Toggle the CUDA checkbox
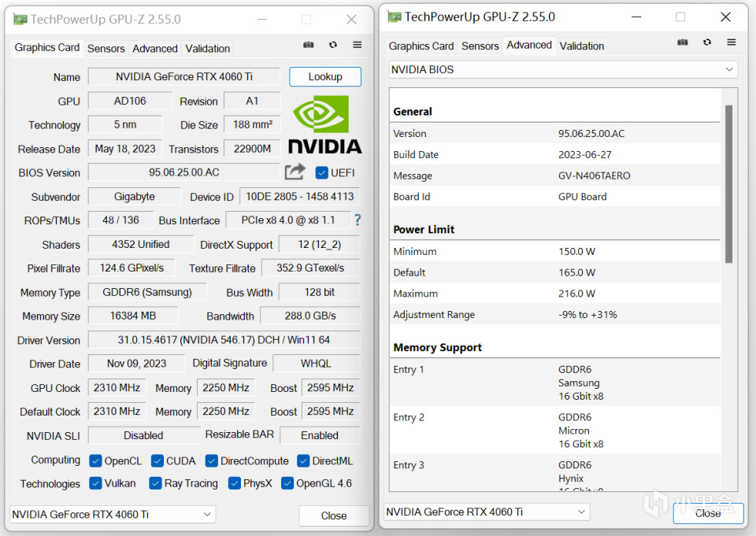 (x=157, y=461)
